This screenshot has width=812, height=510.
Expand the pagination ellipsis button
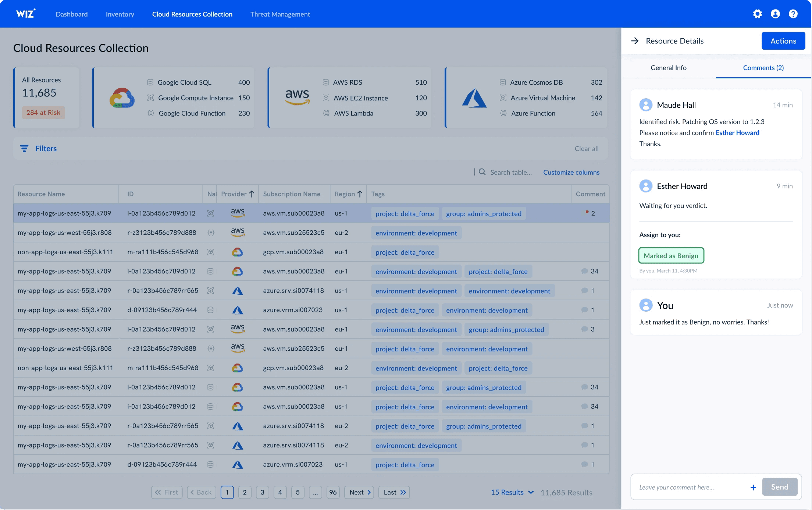coord(315,492)
